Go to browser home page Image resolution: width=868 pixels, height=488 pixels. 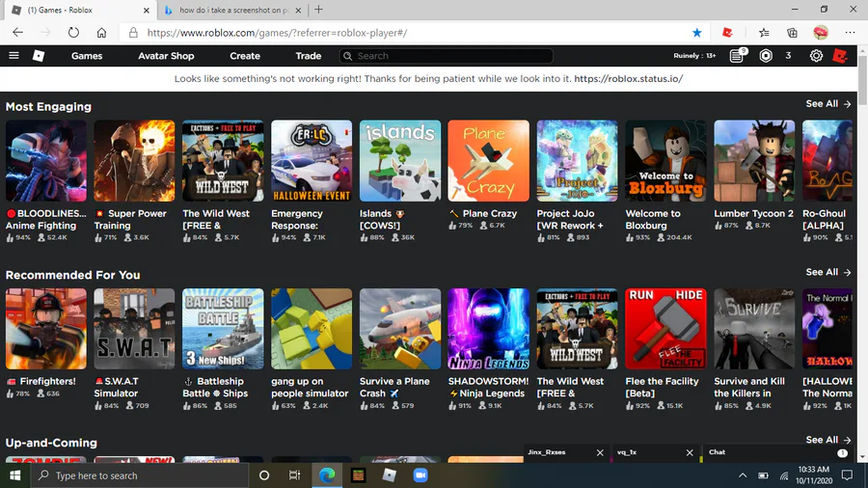(101, 33)
